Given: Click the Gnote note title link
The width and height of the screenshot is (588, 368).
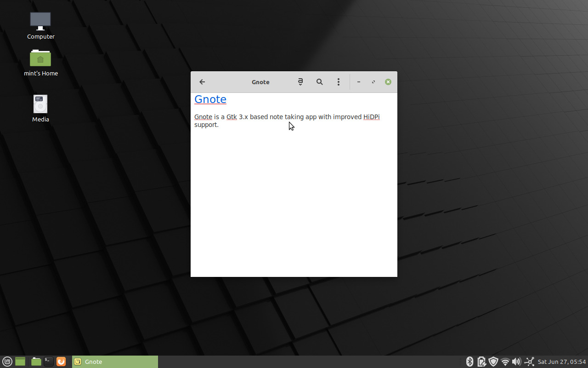Looking at the screenshot, I should point(210,99).
